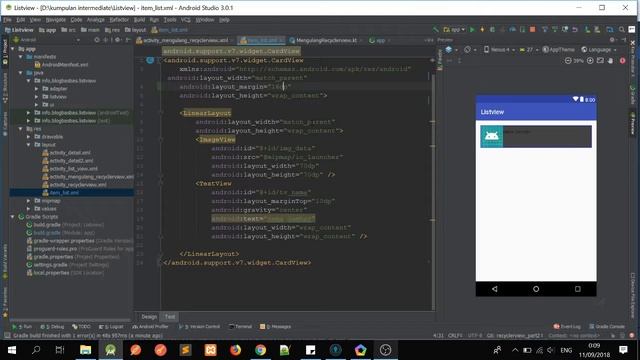640x360 pixels.
Task: Open the AppTheme selector
Action: coord(558,49)
